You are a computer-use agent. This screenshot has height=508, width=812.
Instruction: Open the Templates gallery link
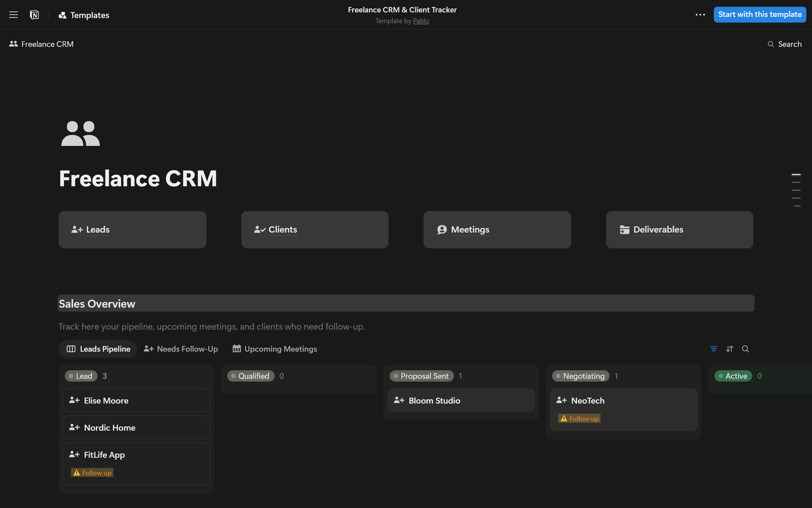pos(84,15)
